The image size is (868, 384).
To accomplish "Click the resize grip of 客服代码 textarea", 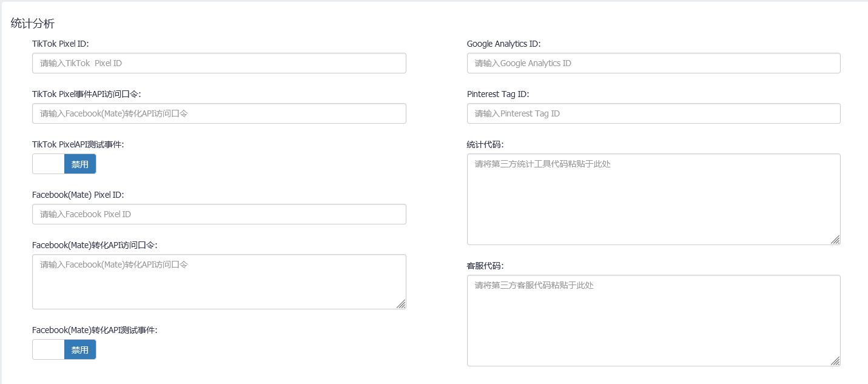I will click(x=835, y=361).
